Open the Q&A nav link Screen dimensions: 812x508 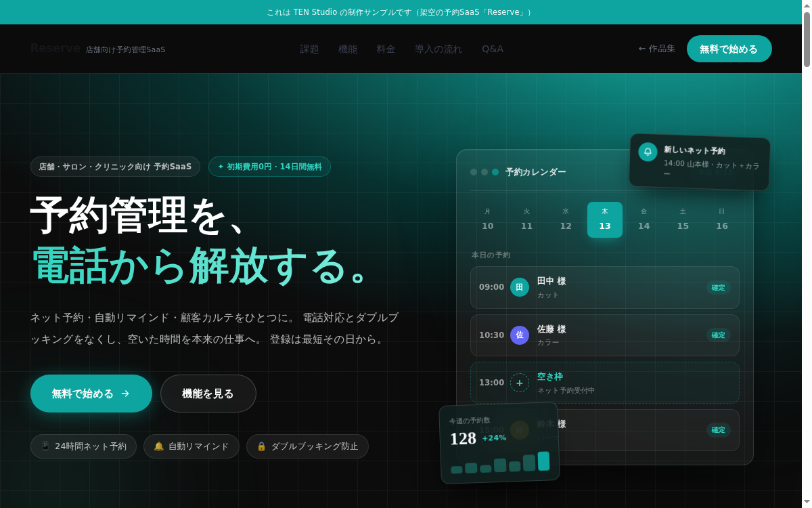pos(493,49)
